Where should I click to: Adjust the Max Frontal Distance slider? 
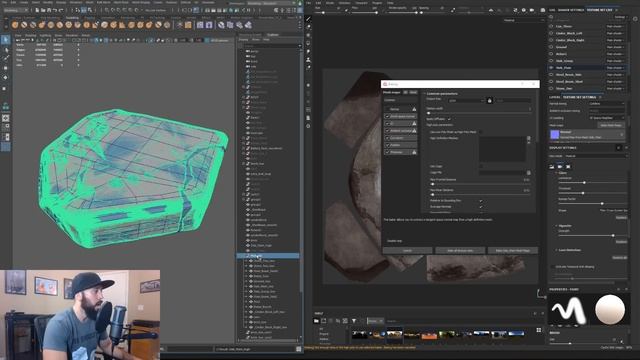tap(480, 184)
